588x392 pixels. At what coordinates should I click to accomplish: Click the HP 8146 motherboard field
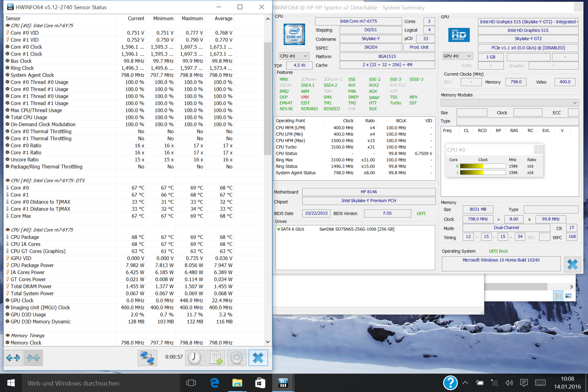[x=369, y=192]
